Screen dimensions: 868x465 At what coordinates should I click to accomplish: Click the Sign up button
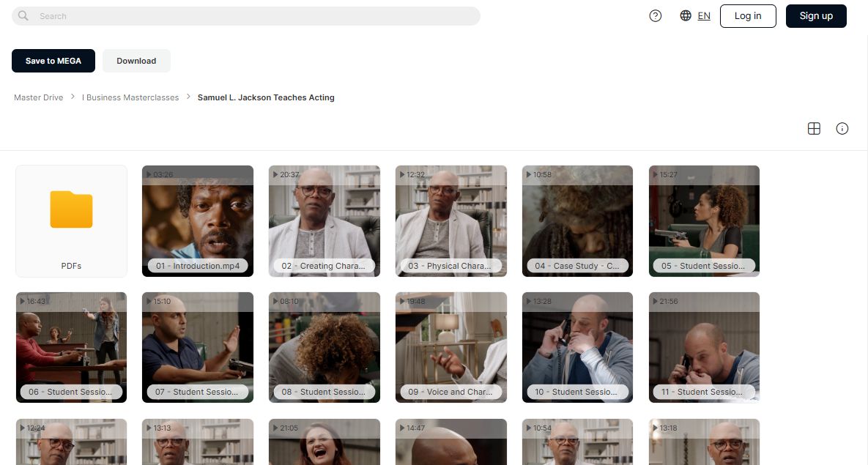point(816,16)
